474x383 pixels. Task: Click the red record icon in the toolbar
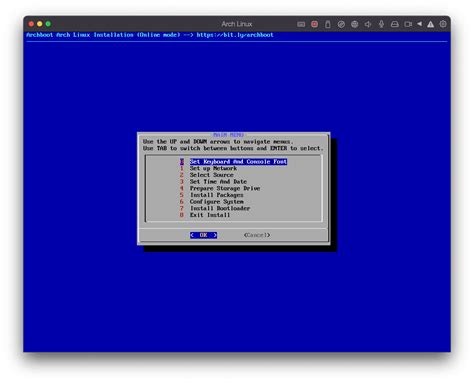click(314, 24)
